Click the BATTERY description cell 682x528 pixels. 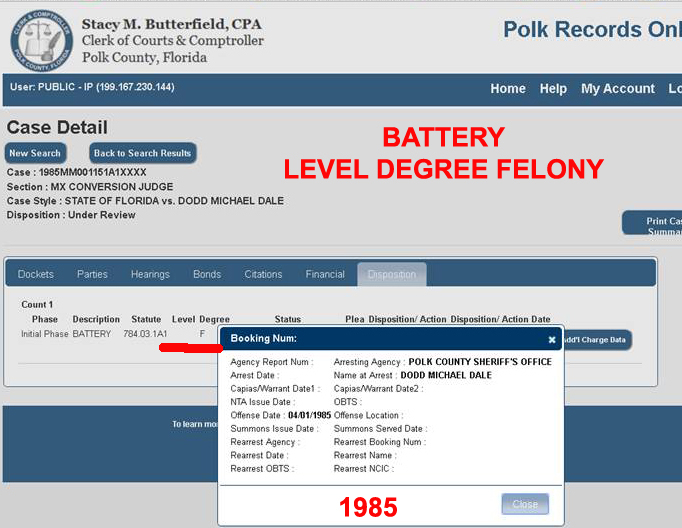click(x=92, y=334)
